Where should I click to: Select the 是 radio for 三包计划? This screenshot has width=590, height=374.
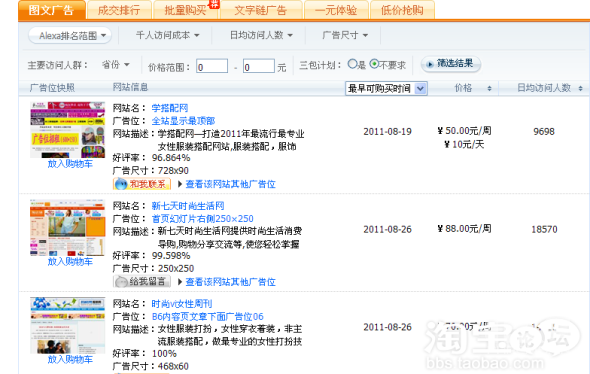pos(352,64)
